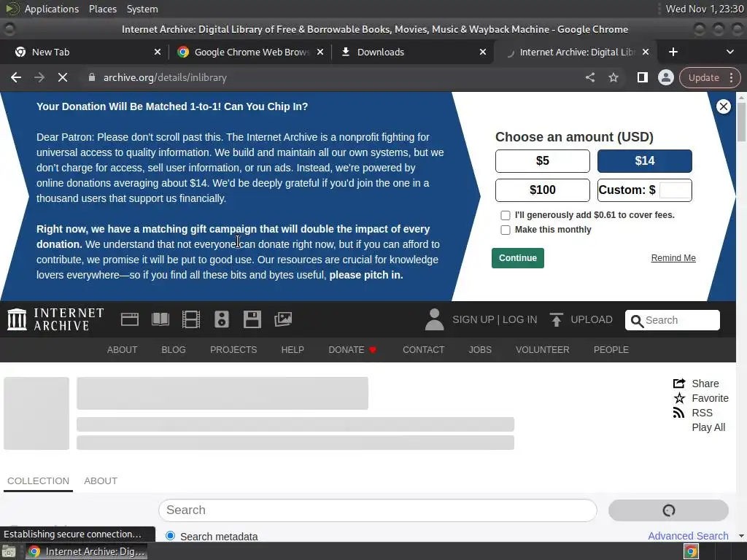Image resolution: width=747 pixels, height=560 pixels.
Task: Bookmark this page with the star icon
Action: pyautogui.click(x=613, y=77)
